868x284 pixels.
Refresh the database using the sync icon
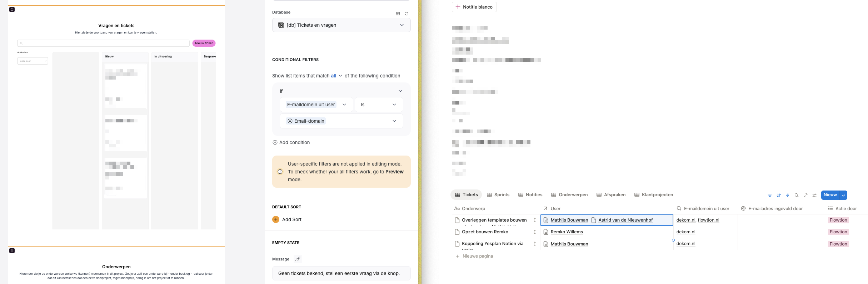tap(406, 14)
